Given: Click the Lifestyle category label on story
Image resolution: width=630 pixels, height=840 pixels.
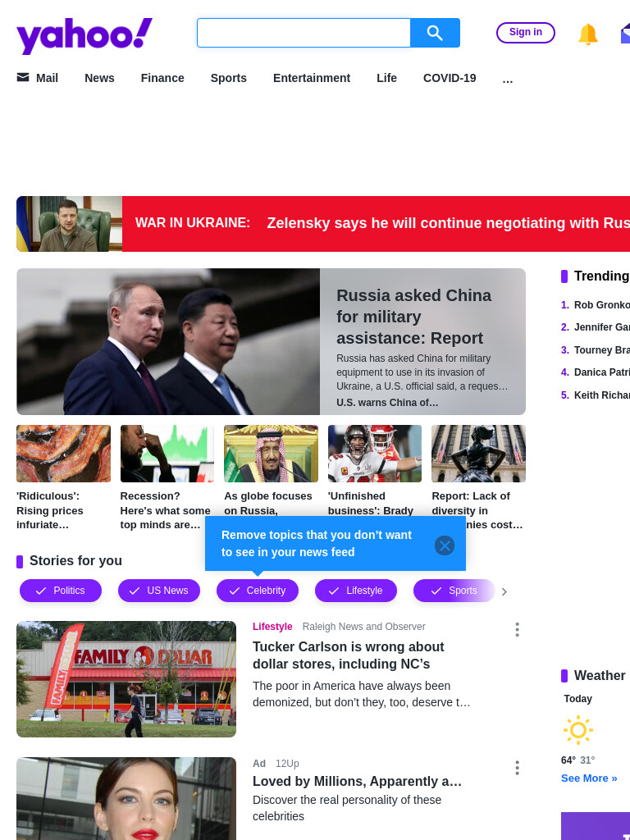Looking at the screenshot, I should tap(272, 626).
